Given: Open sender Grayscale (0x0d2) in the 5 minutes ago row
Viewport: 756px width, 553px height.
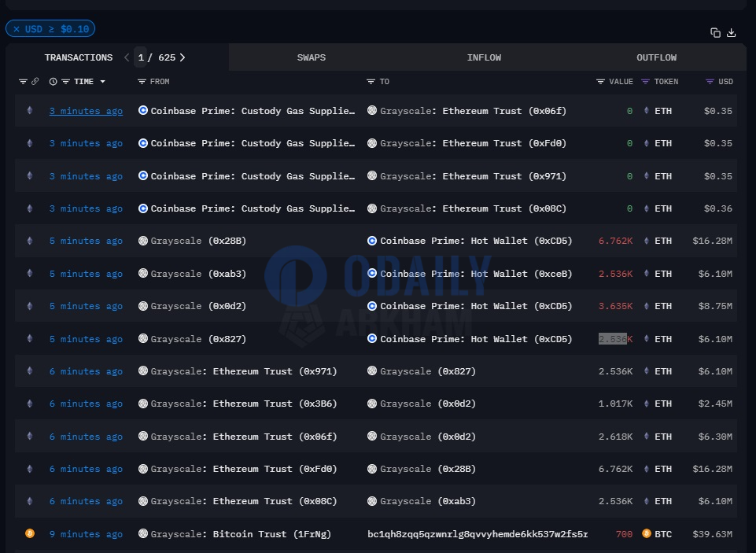Looking at the screenshot, I should pyautogui.click(x=198, y=306).
